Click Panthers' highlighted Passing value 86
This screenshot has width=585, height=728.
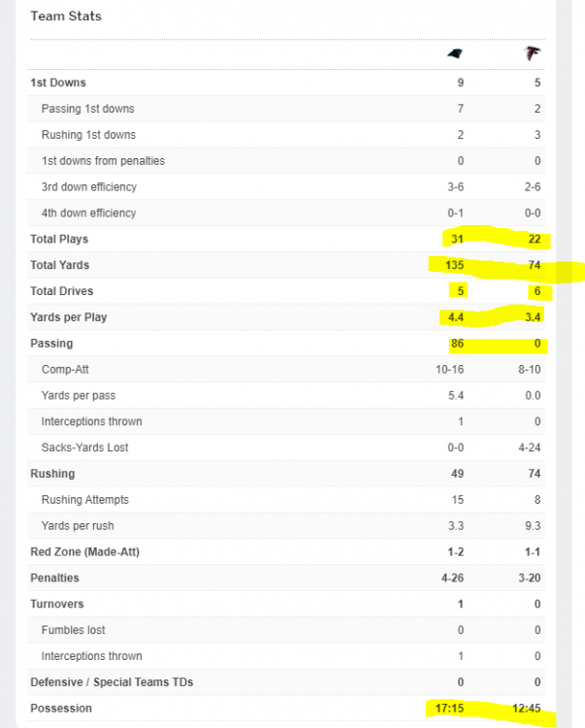(457, 344)
